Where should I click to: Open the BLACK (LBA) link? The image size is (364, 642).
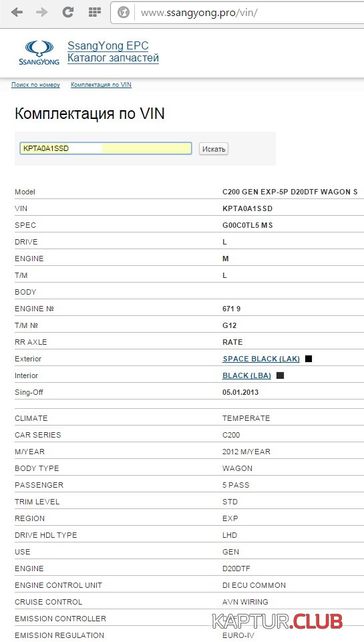(246, 375)
